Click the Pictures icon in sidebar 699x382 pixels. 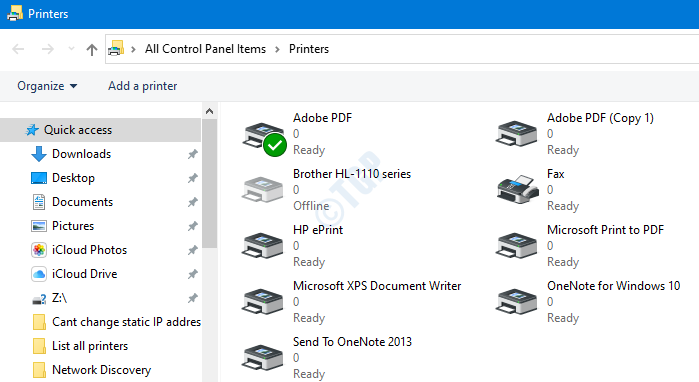coord(39,226)
